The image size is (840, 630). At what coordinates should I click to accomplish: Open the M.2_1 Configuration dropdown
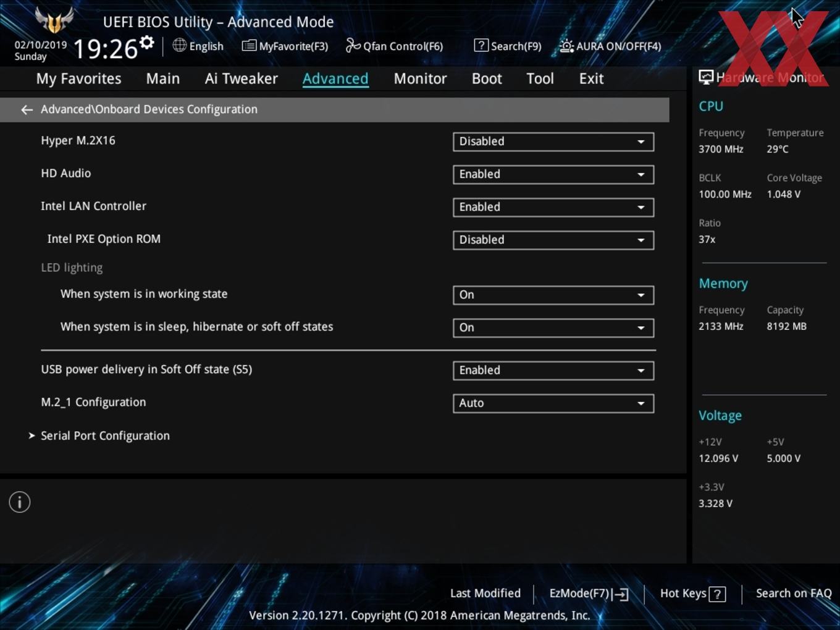click(553, 403)
